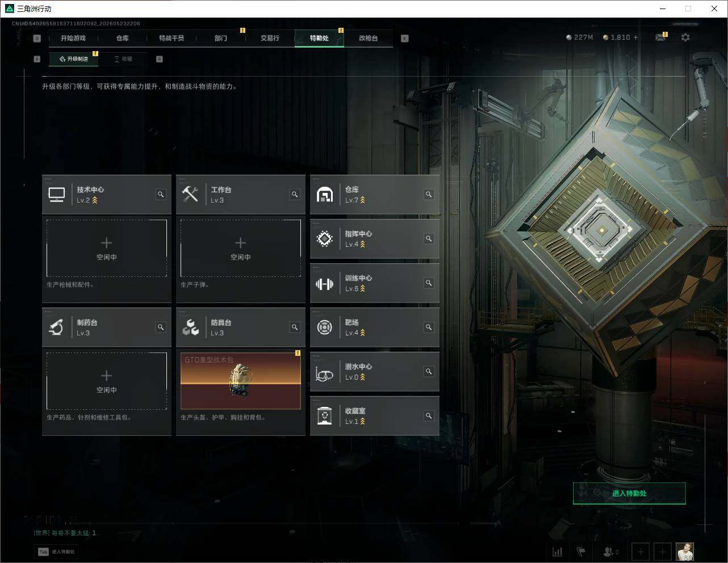The height and width of the screenshot is (563, 728).
Task: Click the 生产药品、针剂和维修工具包 text
Action: click(89, 418)
